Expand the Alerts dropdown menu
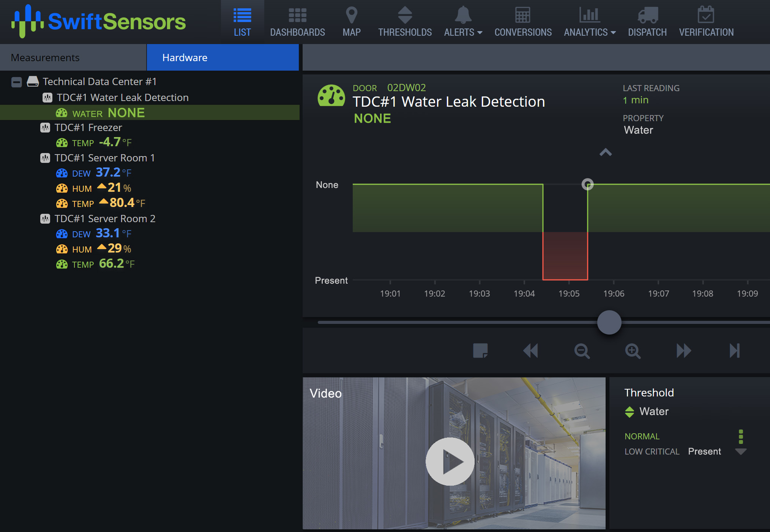The height and width of the screenshot is (532, 770). [x=463, y=22]
